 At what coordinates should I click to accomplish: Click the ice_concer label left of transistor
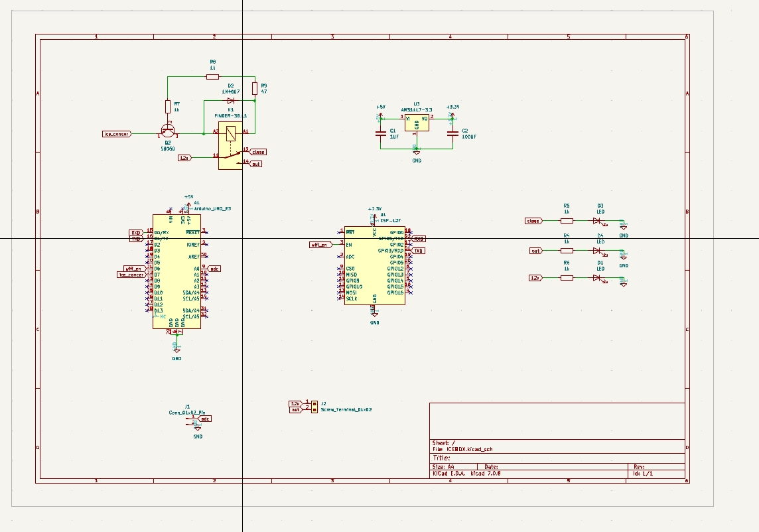[x=117, y=133]
